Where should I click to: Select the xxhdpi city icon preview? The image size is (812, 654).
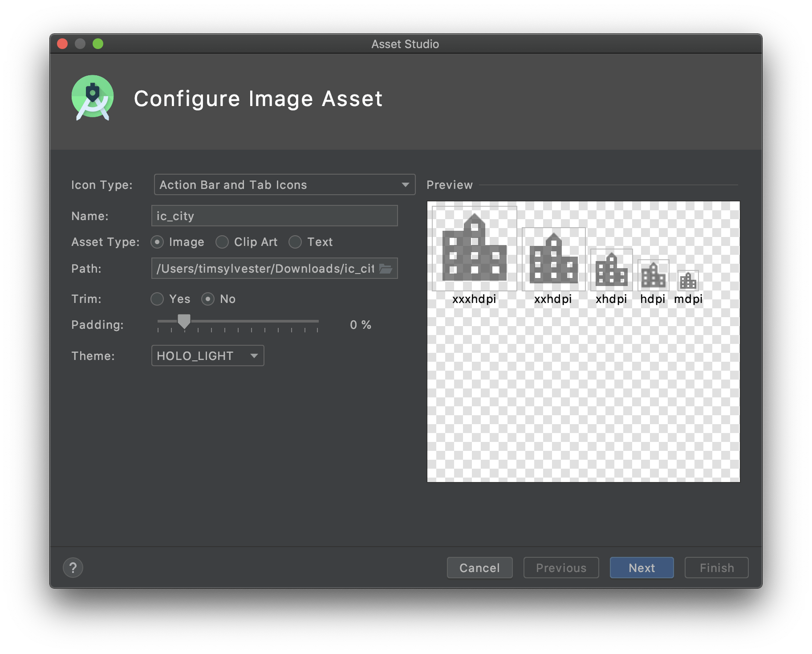click(x=554, y=259)
